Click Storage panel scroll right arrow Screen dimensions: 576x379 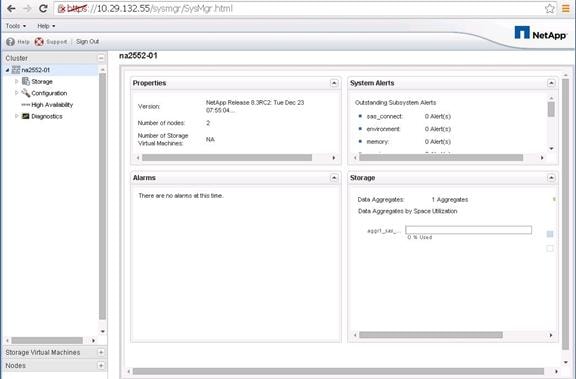[551, 335]
